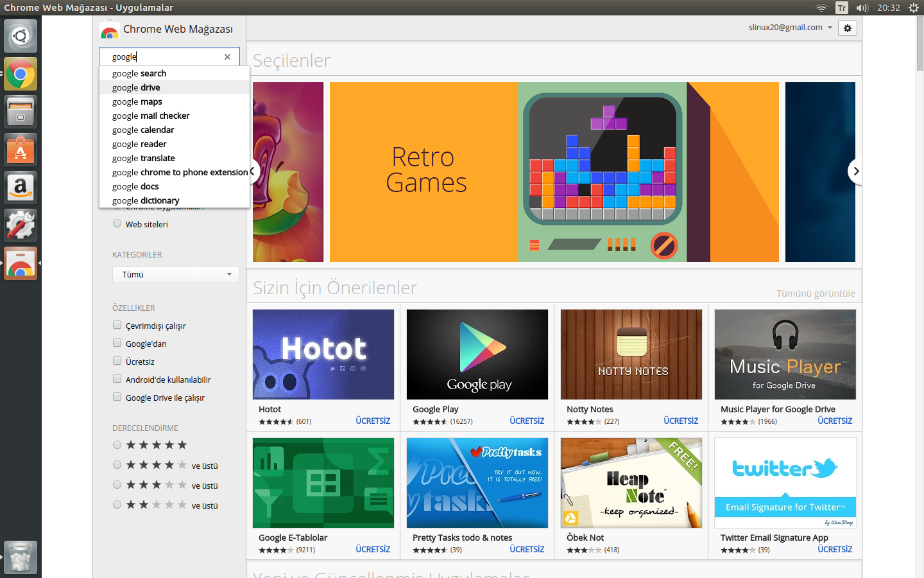This screenshot has height=578, width=924.
Task: Click ÜCRETSİZ for Twitter Email Signature App
Action: coord(835,549)
